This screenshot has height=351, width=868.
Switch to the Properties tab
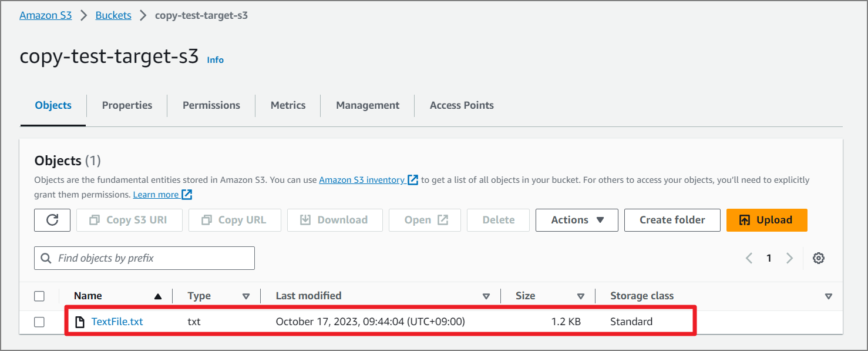pos(127,105)
